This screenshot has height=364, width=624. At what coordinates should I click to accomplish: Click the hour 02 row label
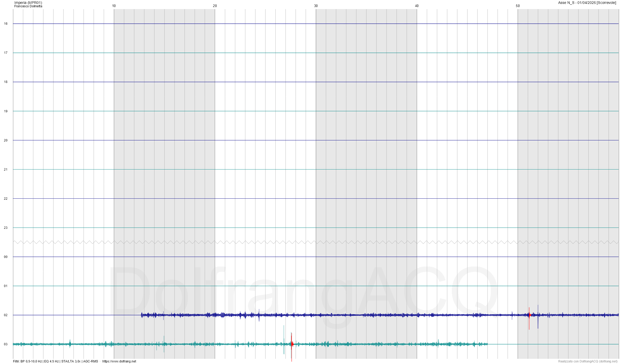(x=6, y=315)
